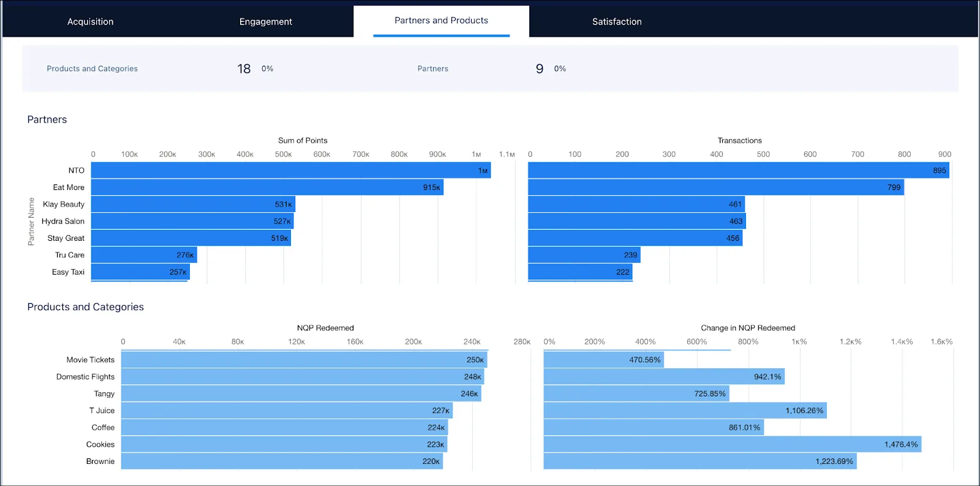
Task: Click the 456 transactions bar
Action: tap(635, 238)
